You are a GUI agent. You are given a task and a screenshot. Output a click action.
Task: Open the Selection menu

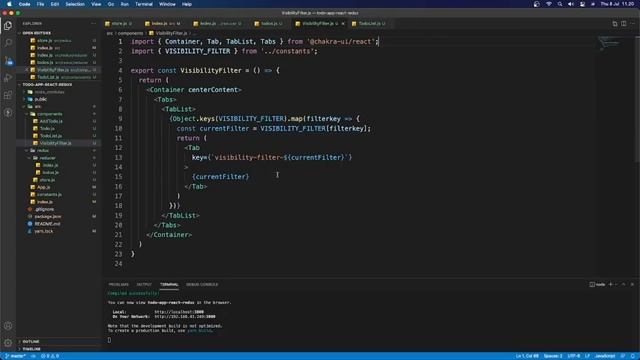75,4
